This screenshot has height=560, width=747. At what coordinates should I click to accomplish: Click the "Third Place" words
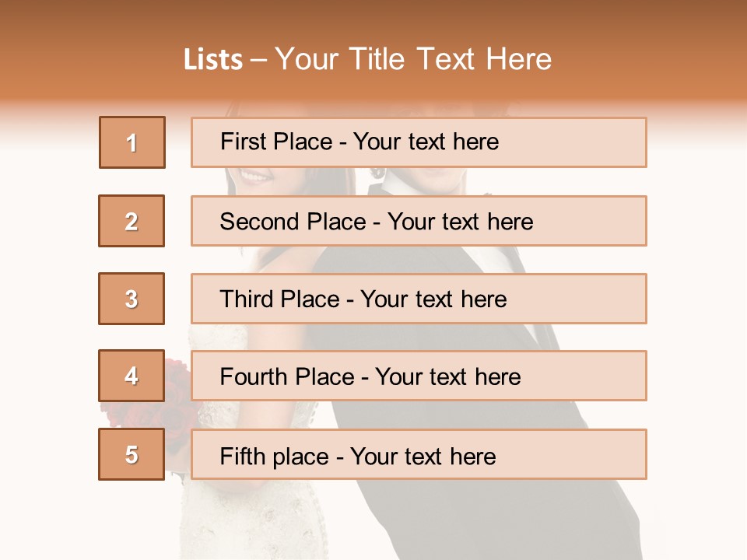[279, 299]
